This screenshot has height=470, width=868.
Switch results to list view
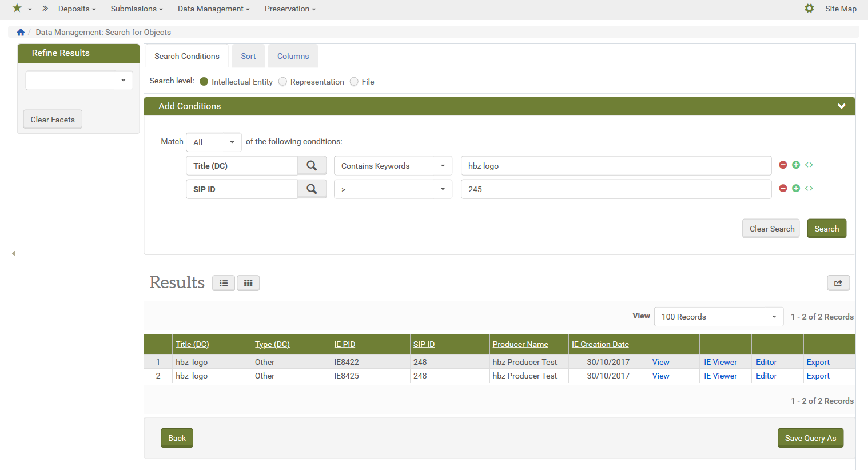tap(224, 283)
